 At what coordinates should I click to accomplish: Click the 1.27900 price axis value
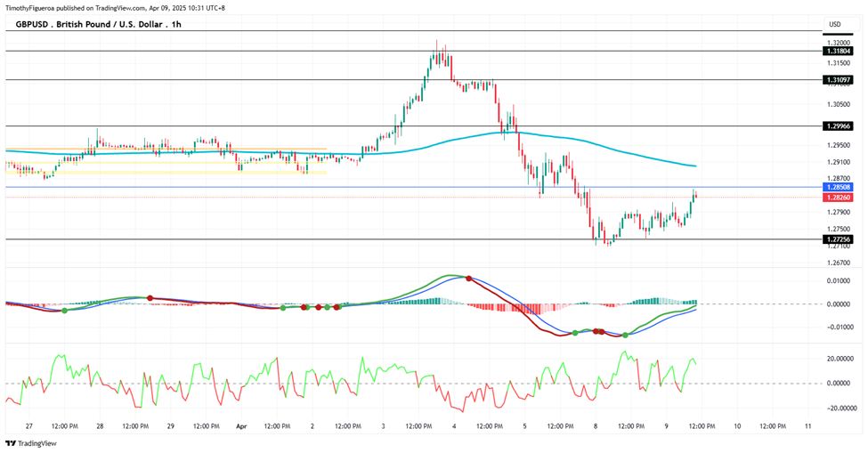[x=838, y=213]
